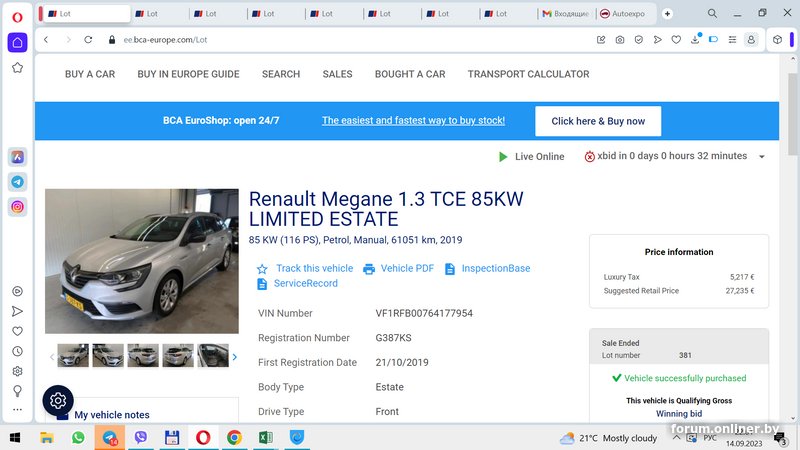Viewport: 800px width, 450px height.
Task: Open the BUY IN EUROPE GUIDE menu
Action: (188, 74)
